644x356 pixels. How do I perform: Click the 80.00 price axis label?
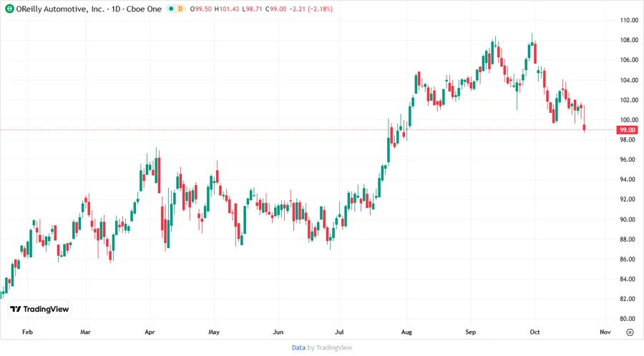629,319
